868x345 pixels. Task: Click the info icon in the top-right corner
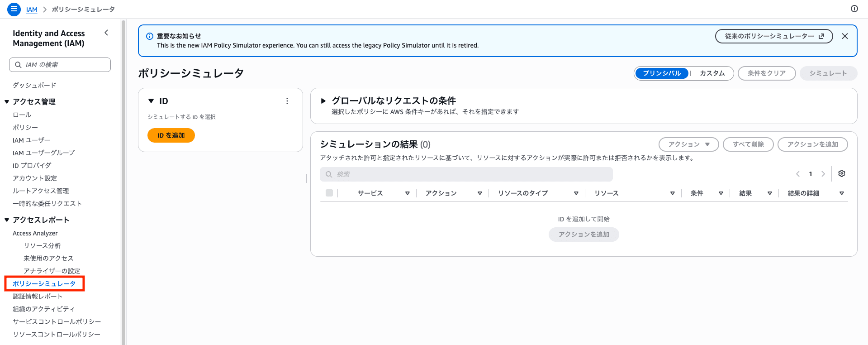(x=854, y=9)
